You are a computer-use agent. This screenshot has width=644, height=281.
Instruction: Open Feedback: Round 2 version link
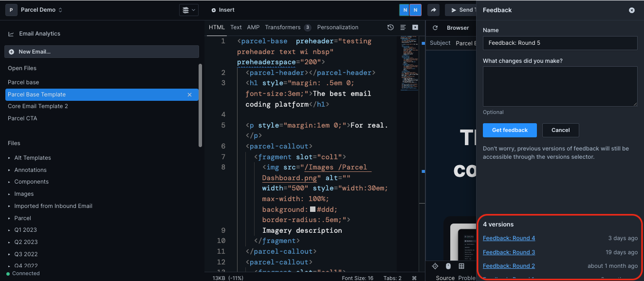tap(509, 266)
